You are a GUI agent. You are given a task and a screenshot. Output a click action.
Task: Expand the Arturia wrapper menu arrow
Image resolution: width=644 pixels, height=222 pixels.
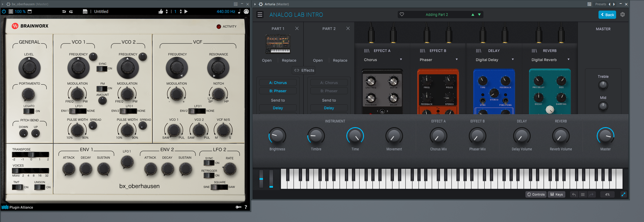pos(255,4)
